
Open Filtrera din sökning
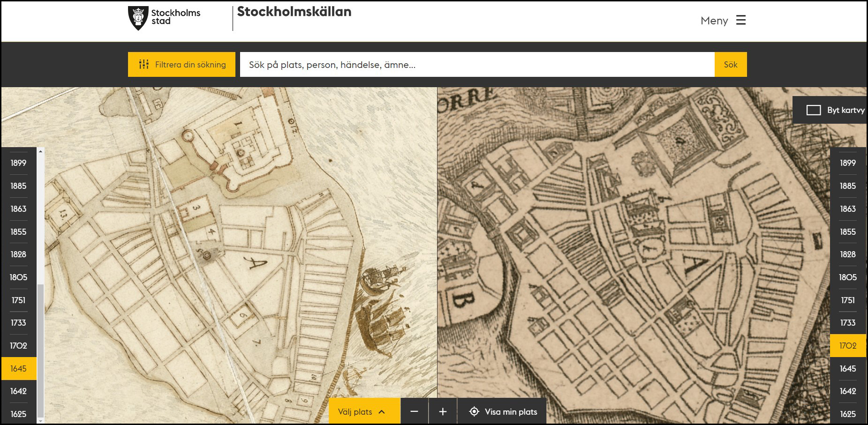tap(181, 64)
